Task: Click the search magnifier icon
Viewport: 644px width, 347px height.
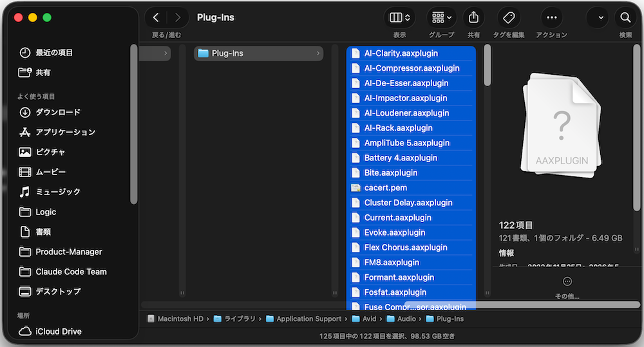Action: [x=625, y=17]
